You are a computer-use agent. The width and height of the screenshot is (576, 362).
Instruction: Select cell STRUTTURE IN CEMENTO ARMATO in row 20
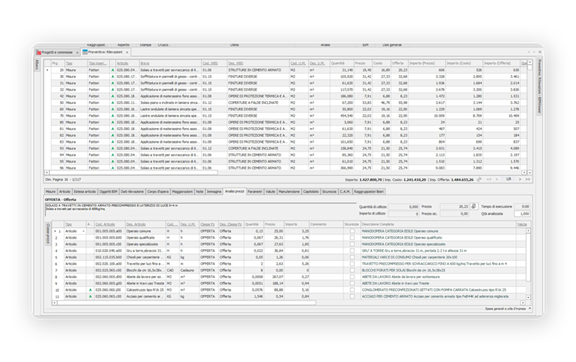pos(258,70)
